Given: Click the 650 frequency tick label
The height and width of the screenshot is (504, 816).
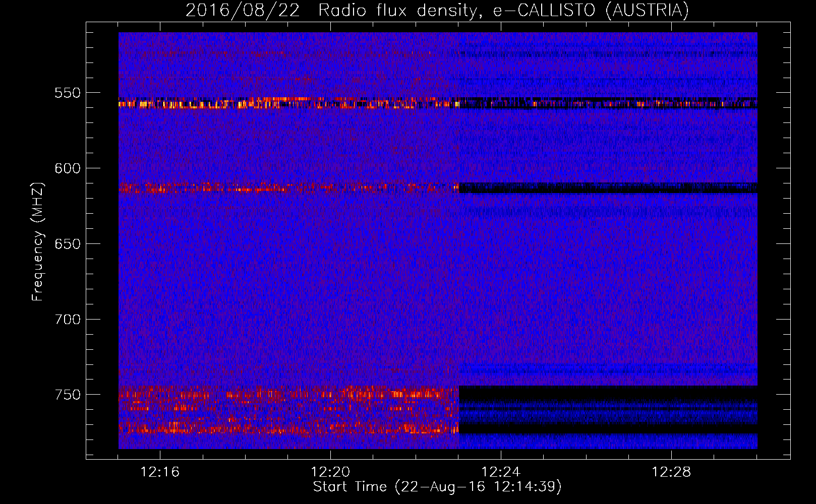Looking at the screenshot, I should point(68,244).
